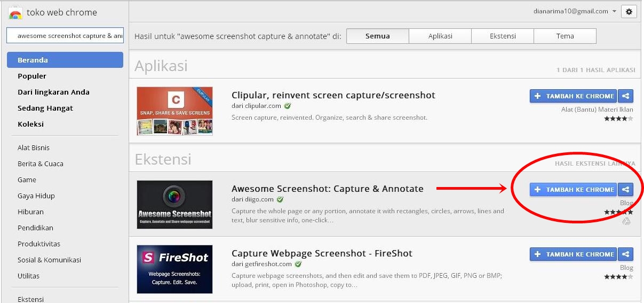Click the Hasil Ekstensi Lainnya link
The width and height of the screenshot is (644, 303).
tap(595, 164)
